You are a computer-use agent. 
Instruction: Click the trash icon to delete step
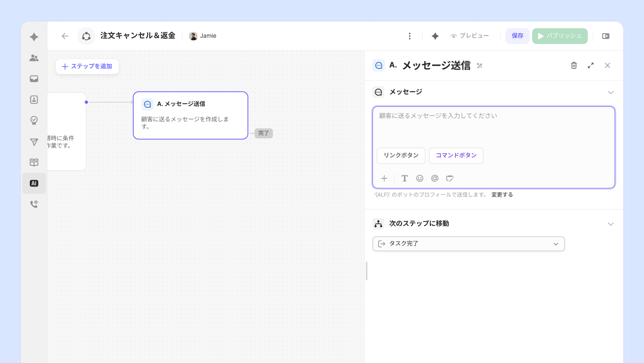[x=574, y=66]
